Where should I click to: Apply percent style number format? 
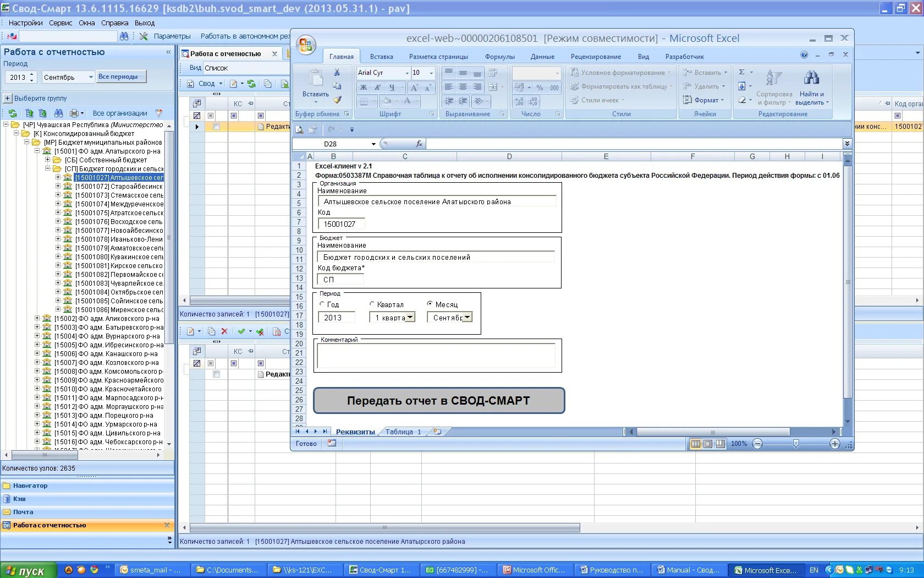540,88
